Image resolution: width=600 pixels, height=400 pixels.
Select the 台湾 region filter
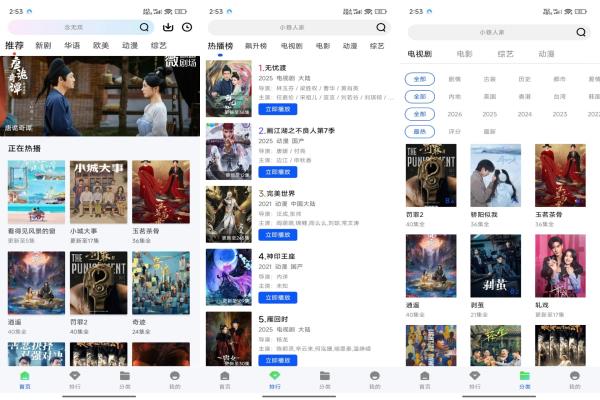(x=559, y=96)
